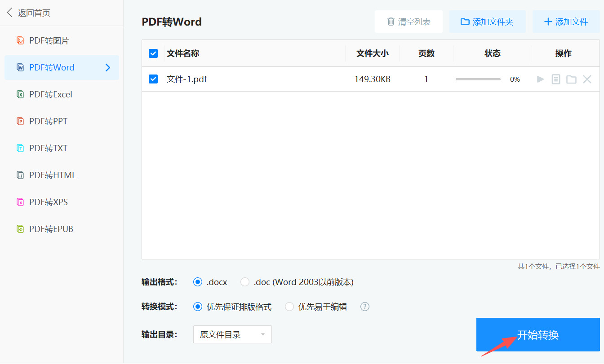Screen dimensions: 604x364
Task: Choose the 优先保证排版格式 conversion mode
Action: (x=198, y=307)
